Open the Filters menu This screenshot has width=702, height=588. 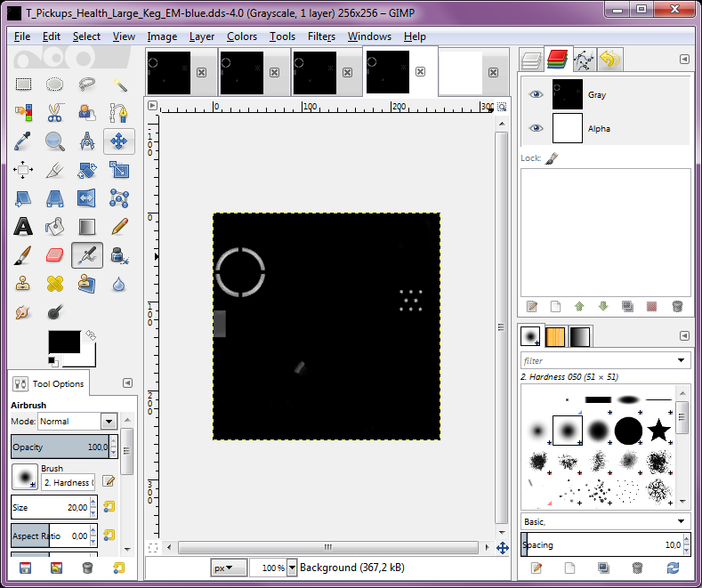321,36
